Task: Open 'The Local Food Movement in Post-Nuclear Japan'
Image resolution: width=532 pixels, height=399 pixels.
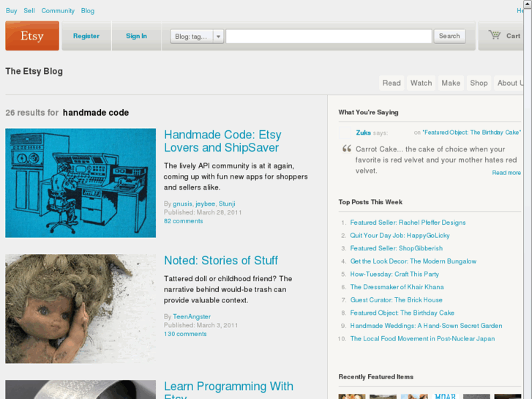Action: (x=422, y=338)
